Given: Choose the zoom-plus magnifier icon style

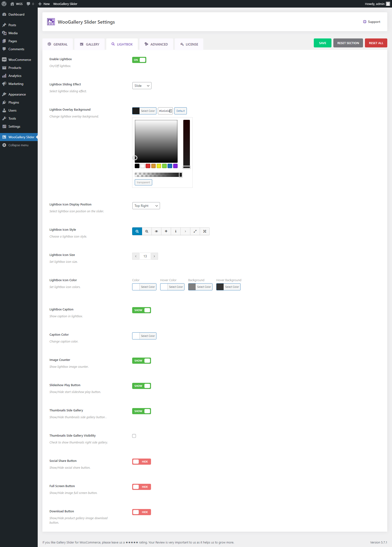Looking at the screenshot, I should [x=147, y=231].
